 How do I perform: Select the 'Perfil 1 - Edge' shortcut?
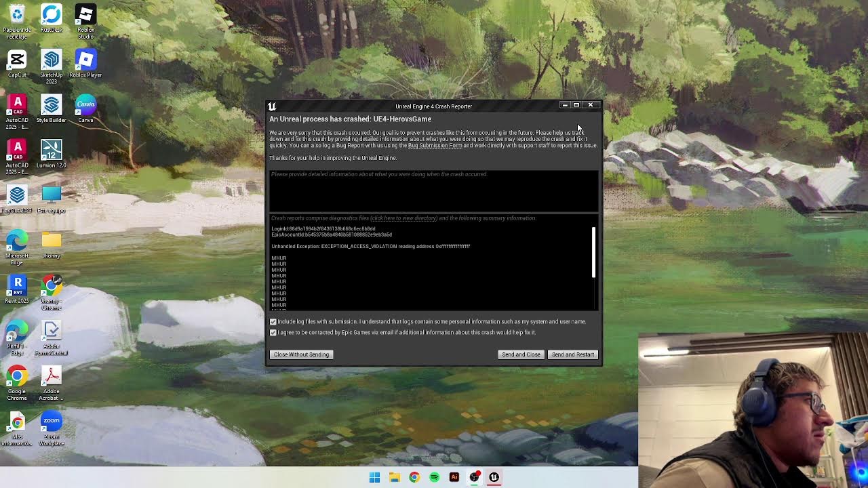(17, 338)
